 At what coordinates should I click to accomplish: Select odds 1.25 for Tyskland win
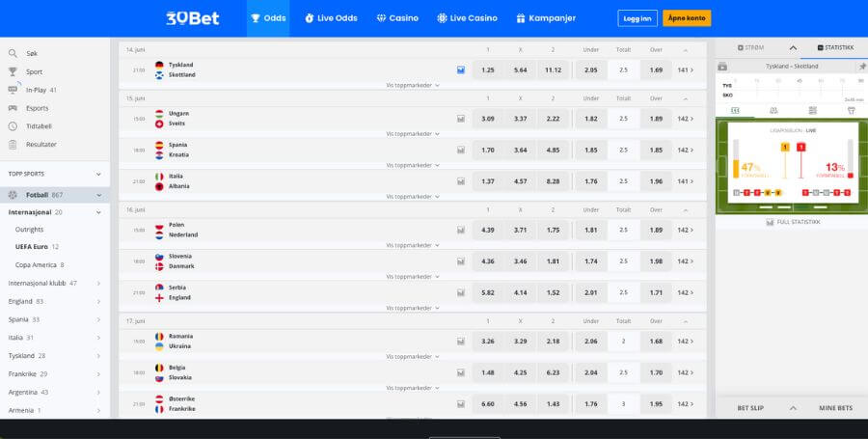[x=488, y=70]
